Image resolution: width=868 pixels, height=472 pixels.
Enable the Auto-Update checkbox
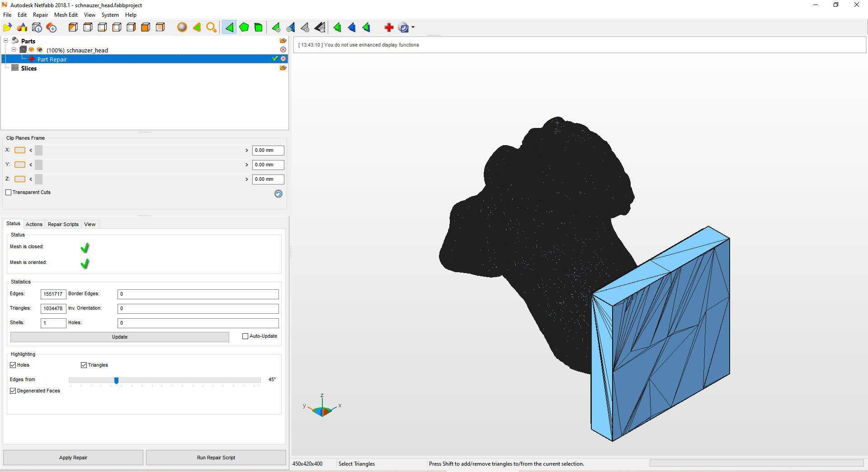[x=245, y=336]
